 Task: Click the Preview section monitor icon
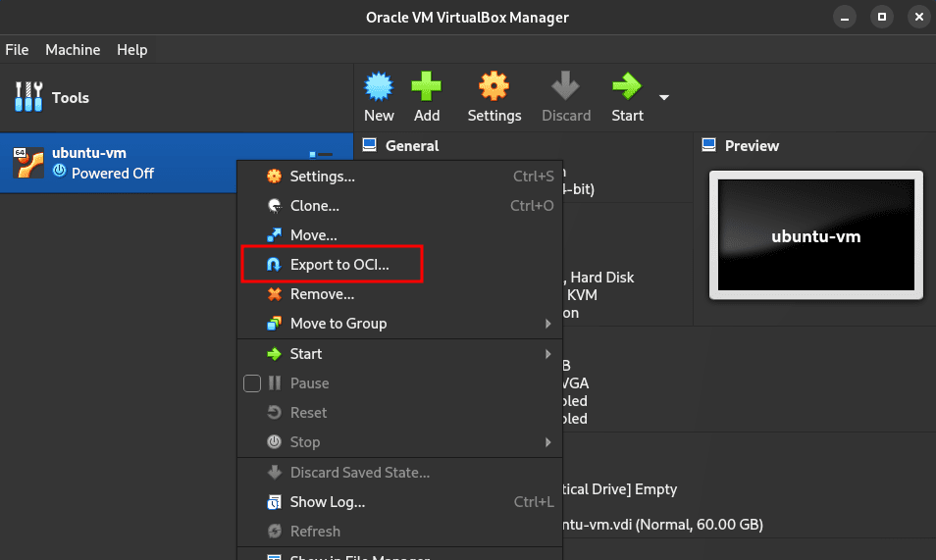(708, 145)
